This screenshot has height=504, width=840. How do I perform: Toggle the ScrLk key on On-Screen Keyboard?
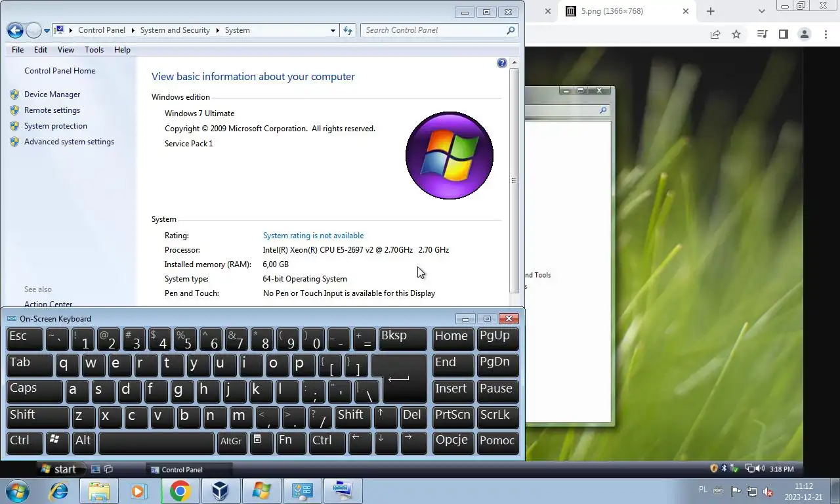pyautogui.click(x=497, y=418)
